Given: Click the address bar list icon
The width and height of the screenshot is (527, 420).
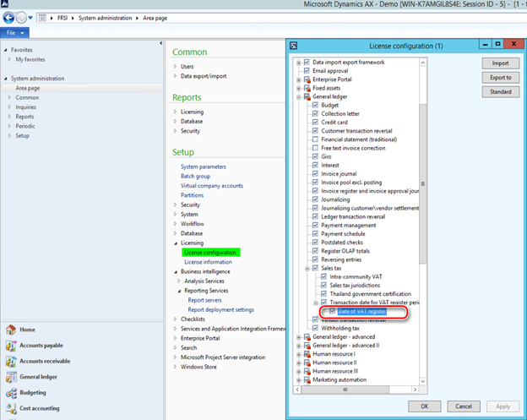Looking at the screenshot, I should (42, 18).
